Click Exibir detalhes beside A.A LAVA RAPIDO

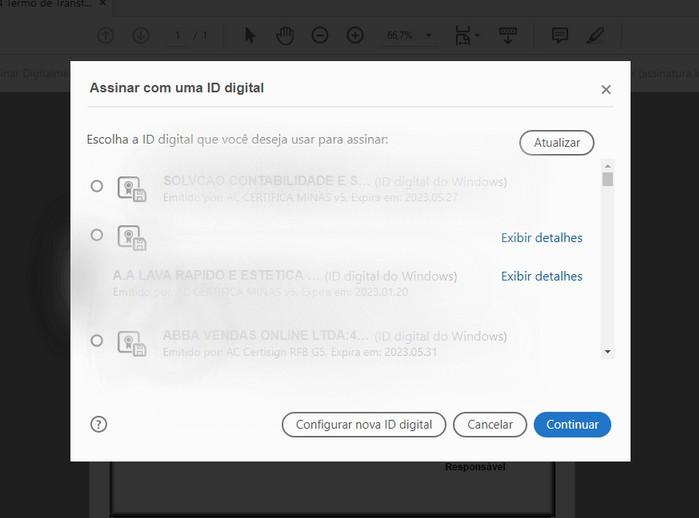[x=541, y=276]
